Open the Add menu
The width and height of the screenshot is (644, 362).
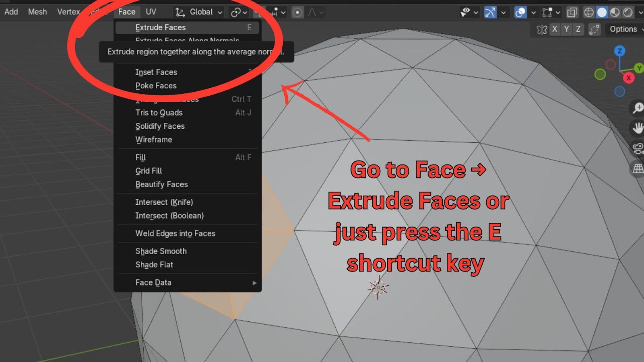(x=11, y=12)
